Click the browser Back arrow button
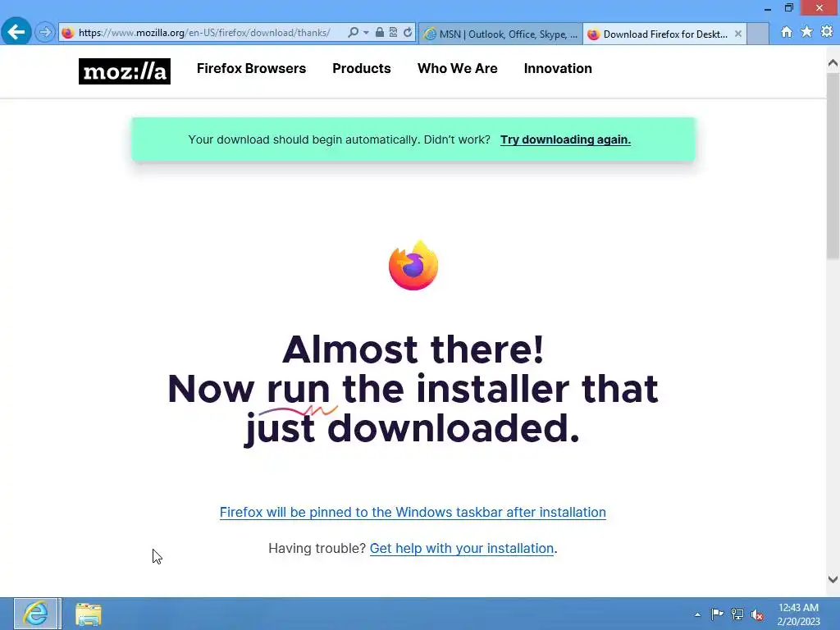 (16, 32)
